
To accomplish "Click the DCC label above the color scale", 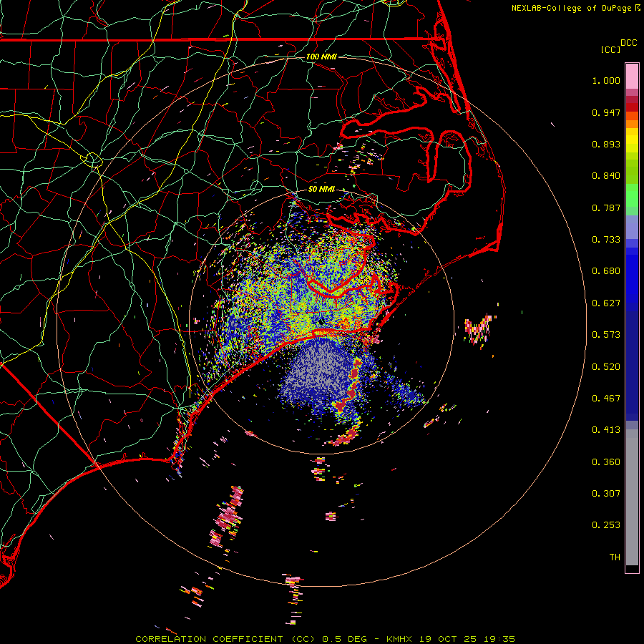I will pyautogui.click(x=628, y=43).
